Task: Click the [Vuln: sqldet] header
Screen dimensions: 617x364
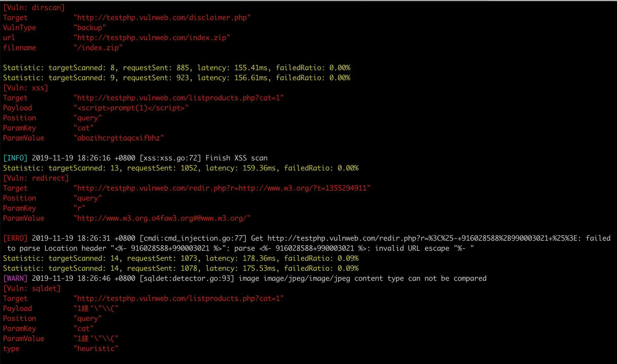Action: [x=32, y=288]
